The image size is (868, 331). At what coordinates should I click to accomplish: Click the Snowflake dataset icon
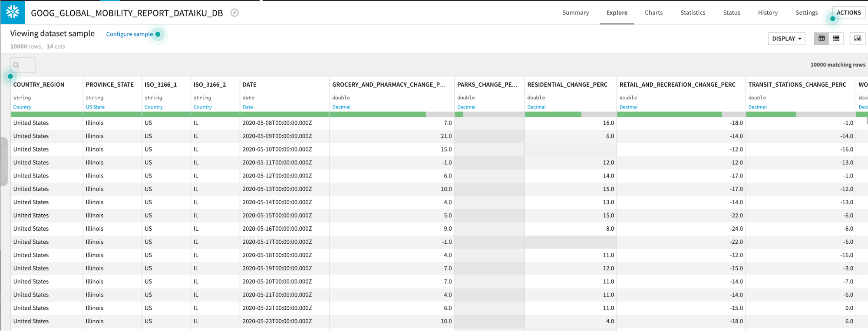click(x=13, y=12)
